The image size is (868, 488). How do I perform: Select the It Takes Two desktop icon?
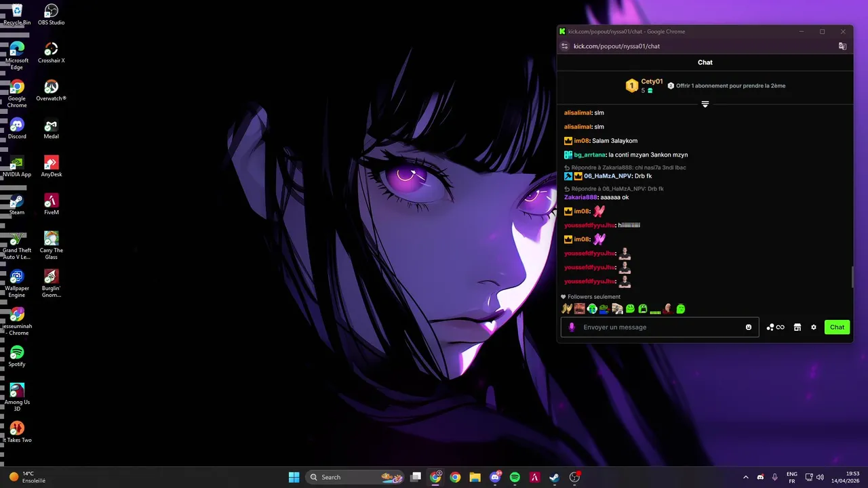click(x=17, y=432)
